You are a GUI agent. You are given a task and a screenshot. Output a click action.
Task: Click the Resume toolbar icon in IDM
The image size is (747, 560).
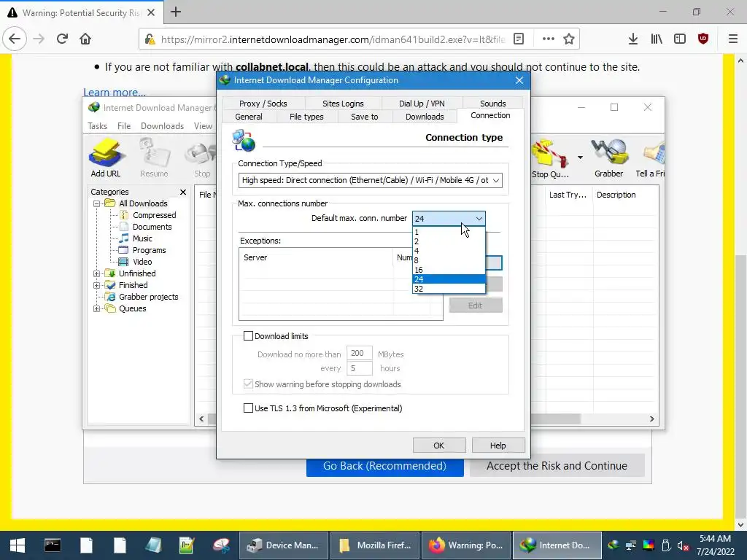point(154,158)
